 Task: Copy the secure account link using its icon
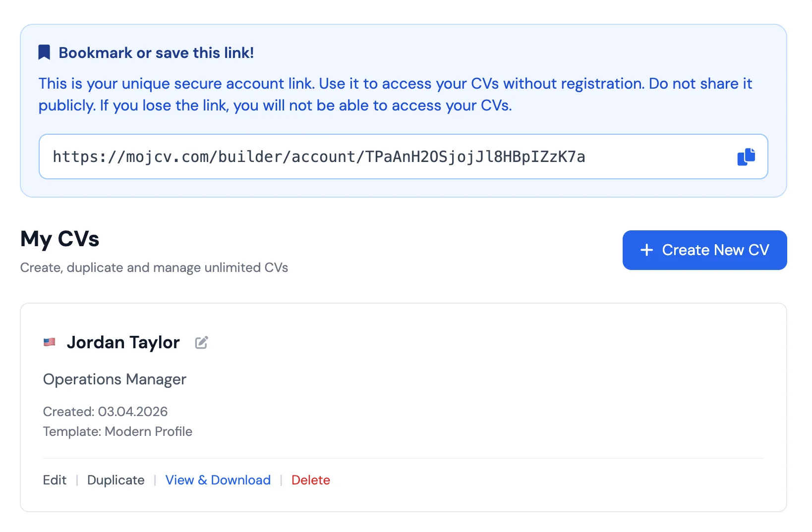pos(746,157)
